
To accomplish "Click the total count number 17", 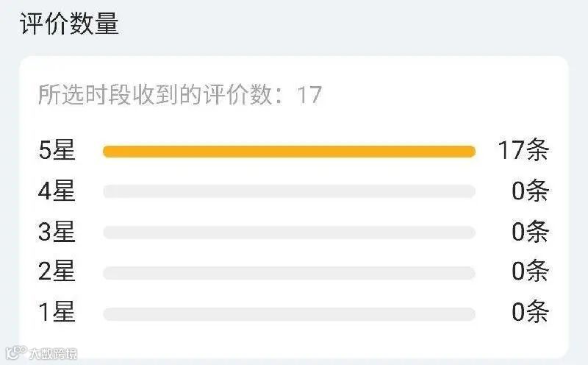I will [309, 95].
